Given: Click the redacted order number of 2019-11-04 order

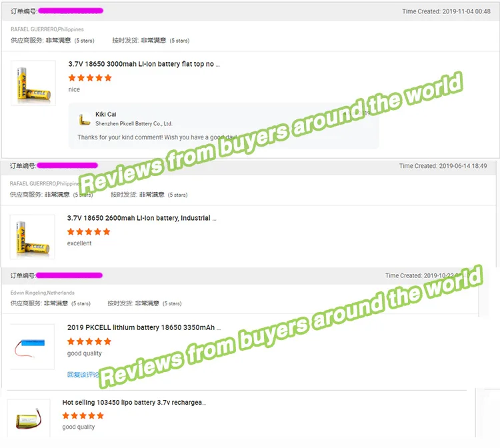Looking at the screenshot, I should click(71, 11).
